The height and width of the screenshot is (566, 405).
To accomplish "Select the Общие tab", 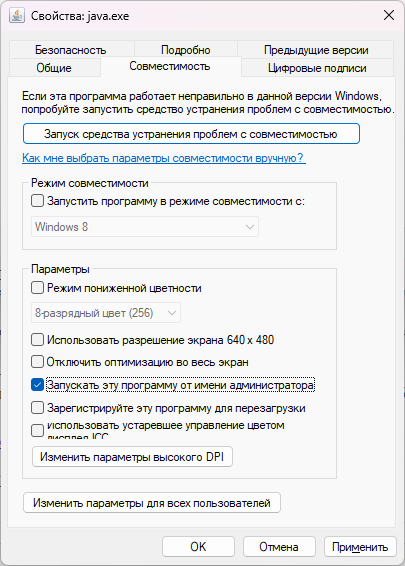I will click(x=54, y=68).
